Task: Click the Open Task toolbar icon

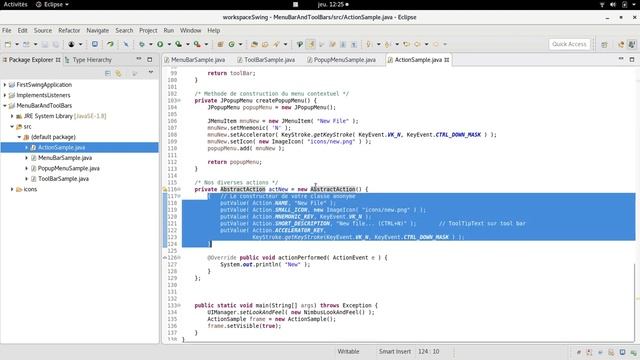Action: pos(265,44)
